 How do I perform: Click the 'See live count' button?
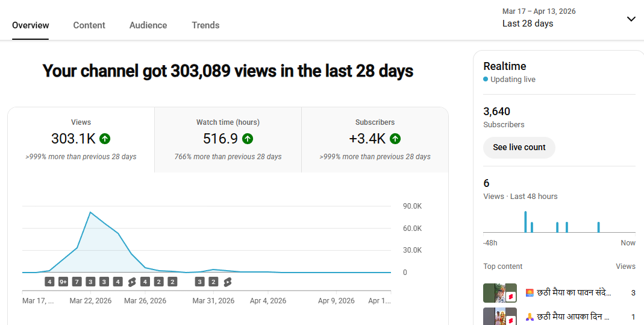(x=519, y=147)
